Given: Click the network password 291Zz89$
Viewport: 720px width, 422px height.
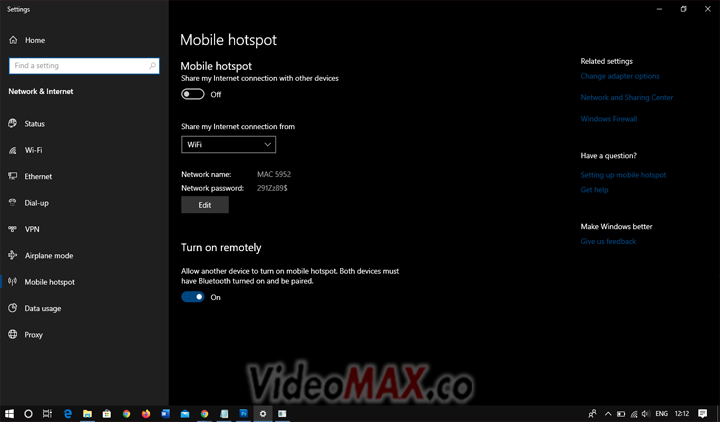Looking at the screenshot, I should [x=272, y=188].
